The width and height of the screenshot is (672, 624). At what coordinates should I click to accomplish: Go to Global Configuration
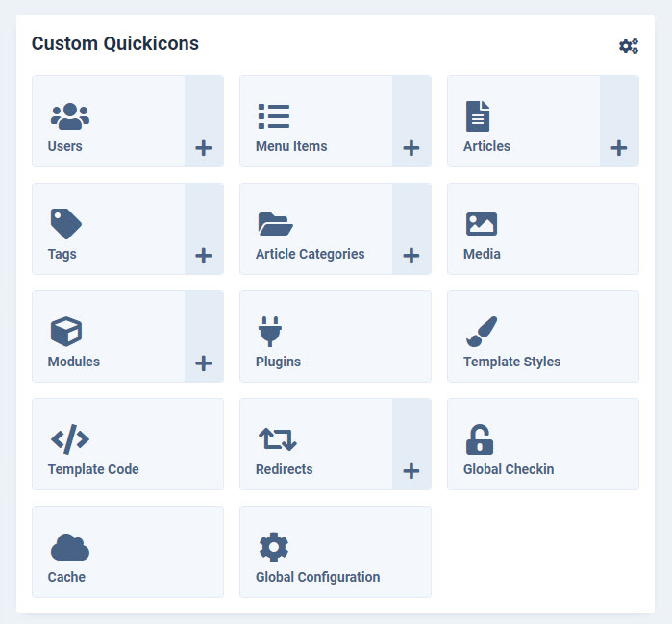tap(317, 577)
